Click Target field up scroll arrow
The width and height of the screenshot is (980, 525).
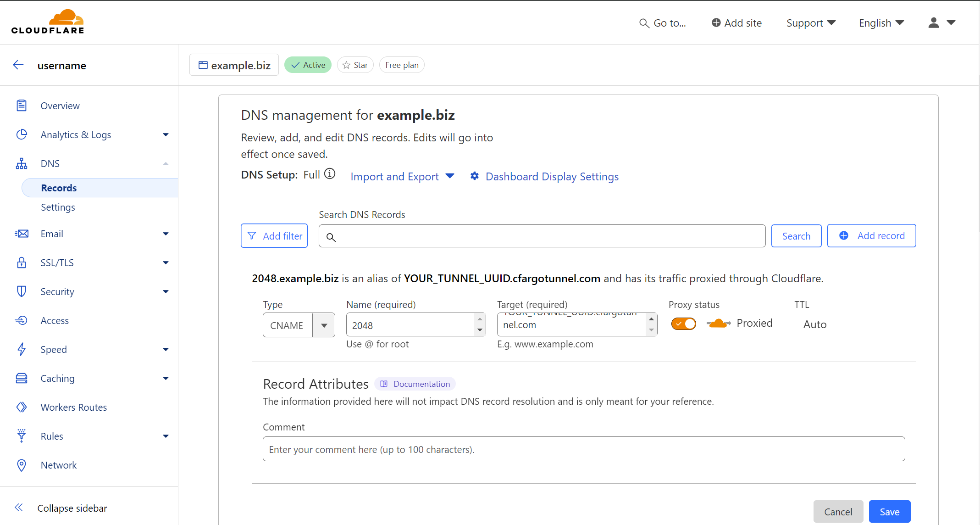[651, 318]
